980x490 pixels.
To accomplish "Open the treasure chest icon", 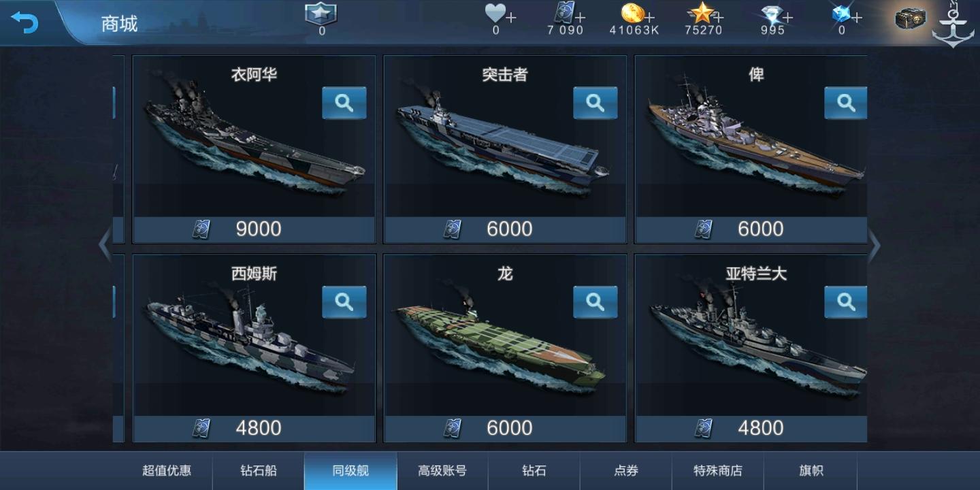I will point(911,18).
